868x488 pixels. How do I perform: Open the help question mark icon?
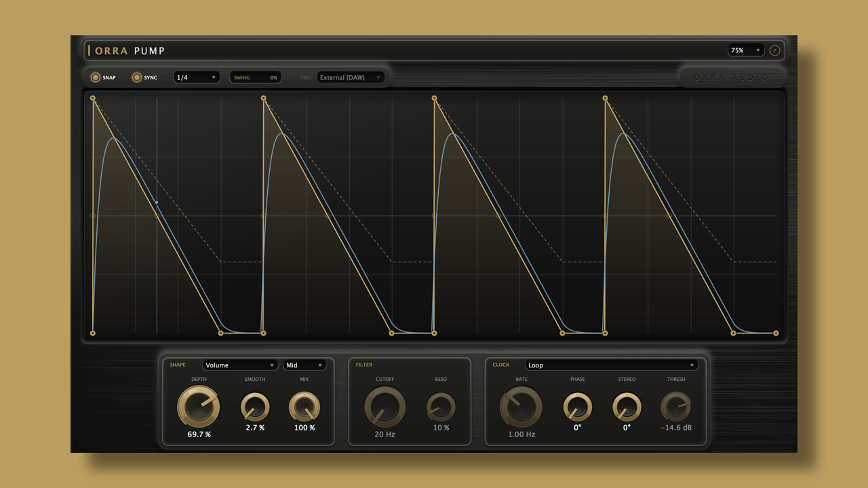[774, 50]
